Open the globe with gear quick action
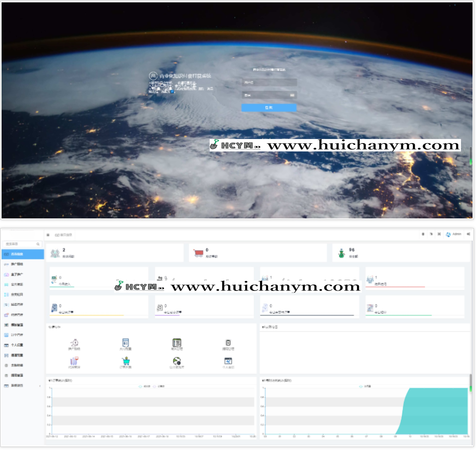This screenshot has width=476, height=450. pos(177,361)
